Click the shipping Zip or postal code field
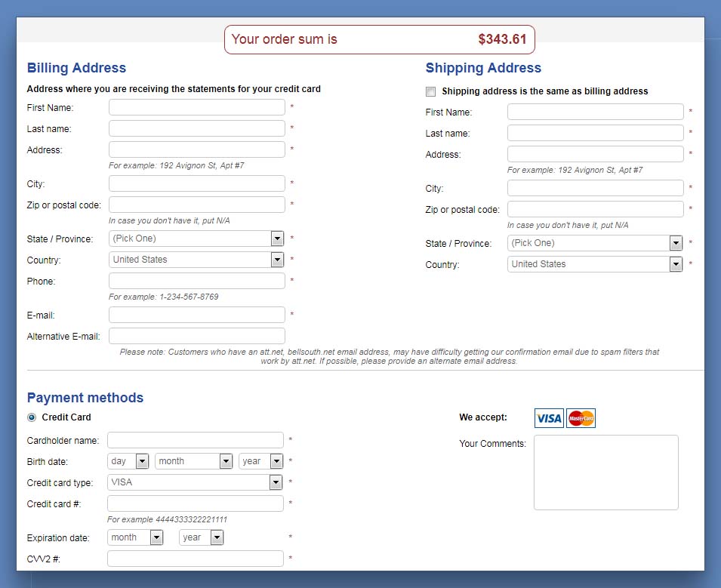The image size is (721, 588). click(595, 209)
